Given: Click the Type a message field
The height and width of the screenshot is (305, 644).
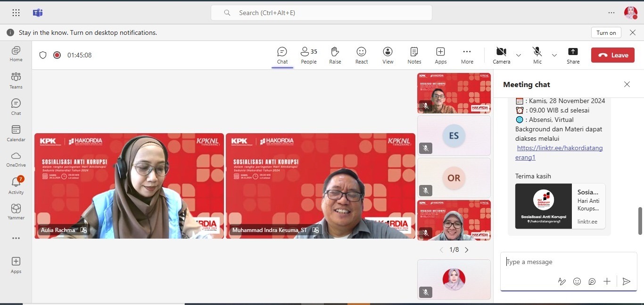Looking at the screenshot, I should point(566,262).
